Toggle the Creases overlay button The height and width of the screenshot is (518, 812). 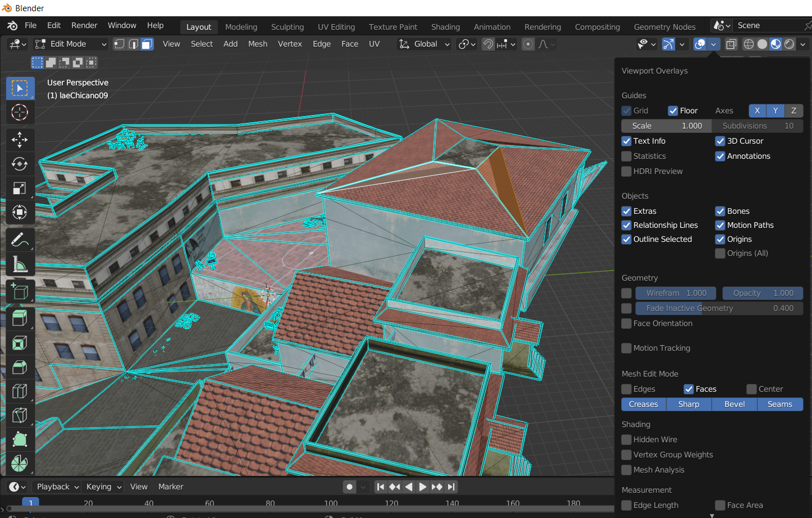(644, 404)
